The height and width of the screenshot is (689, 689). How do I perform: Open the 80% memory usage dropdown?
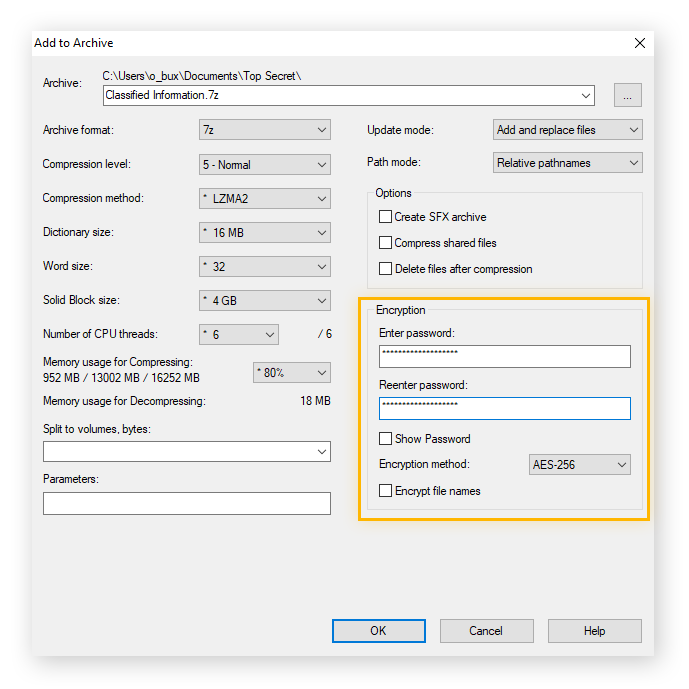291,372
